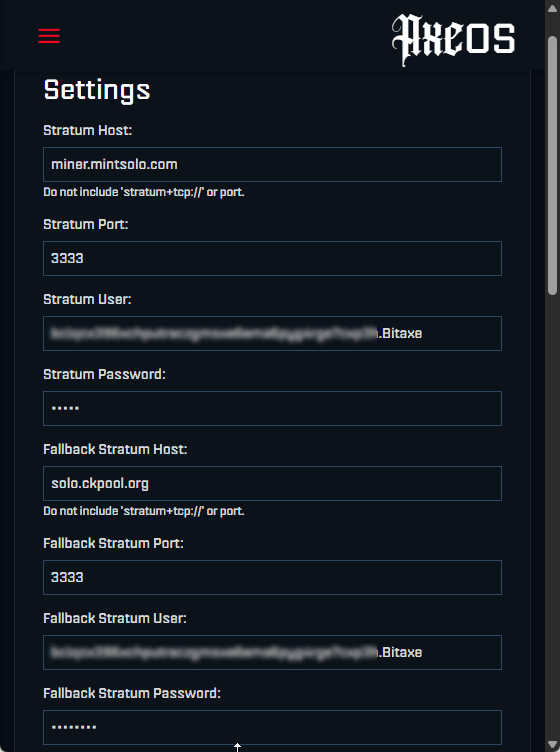Select the Fallback Stratum Port input
The image size is (560, 752).
(272, 577)
